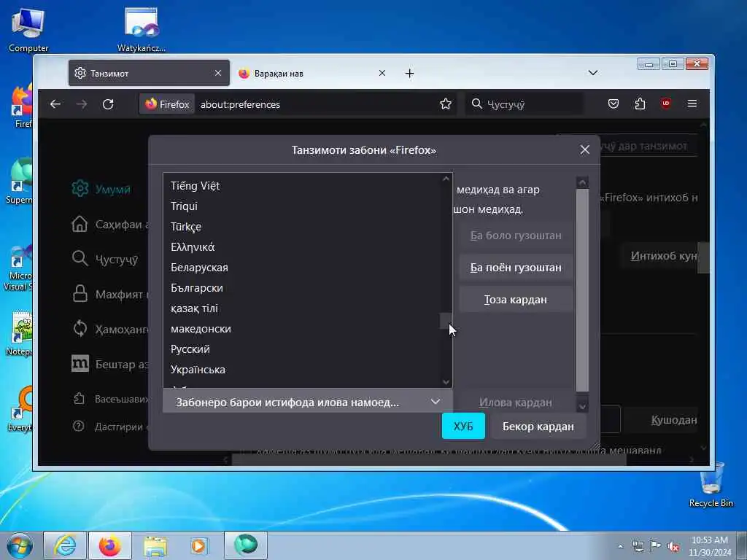Click the Firefox taskbar icon

click(110, 545)
